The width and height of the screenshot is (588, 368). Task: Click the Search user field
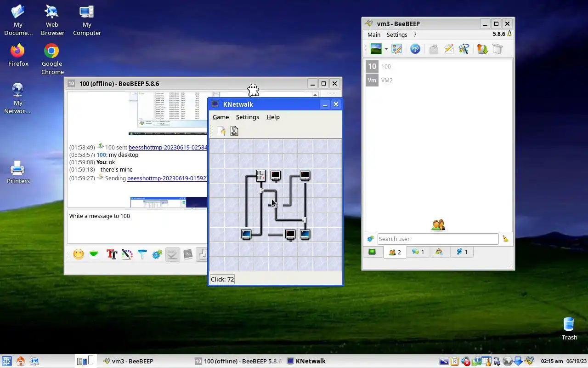[438, 239]
